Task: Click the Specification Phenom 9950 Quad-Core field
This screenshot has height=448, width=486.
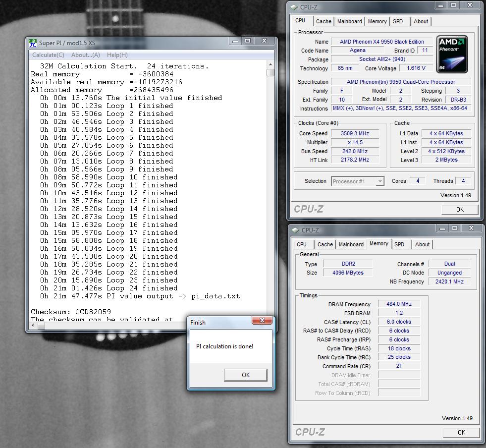Action: tap(401, 82)
